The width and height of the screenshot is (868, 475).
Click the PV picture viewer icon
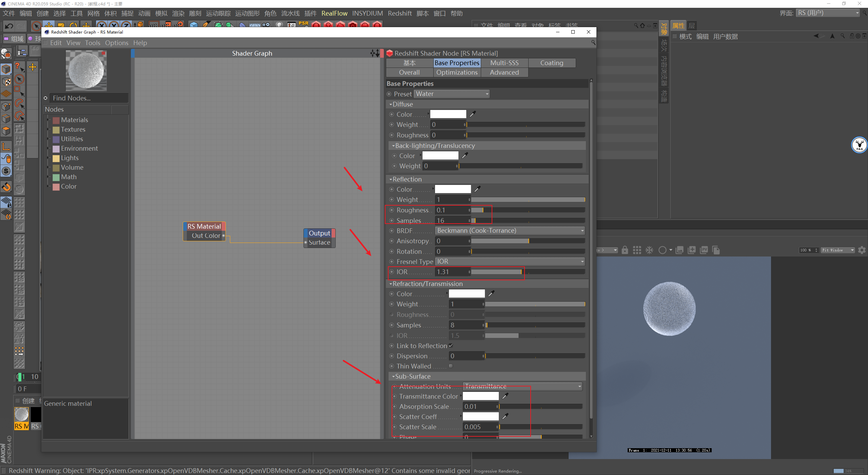(704, 250)
